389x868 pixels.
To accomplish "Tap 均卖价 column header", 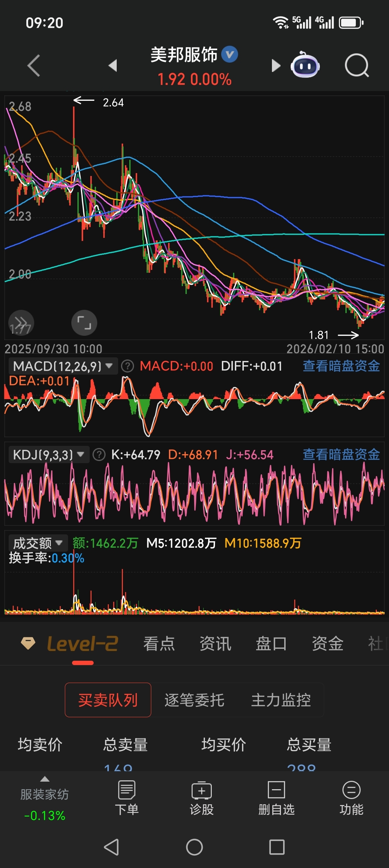I will click(x=40, y=745).
